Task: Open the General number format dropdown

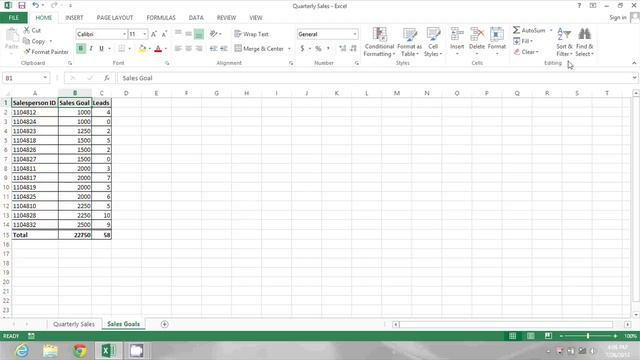Action: tap(355, 34)
